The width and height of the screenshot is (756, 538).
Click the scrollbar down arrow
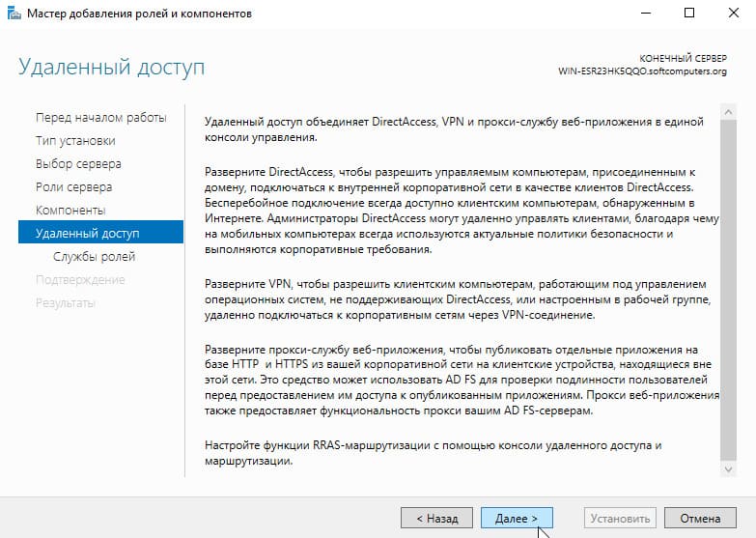click(x=728, y=469)
